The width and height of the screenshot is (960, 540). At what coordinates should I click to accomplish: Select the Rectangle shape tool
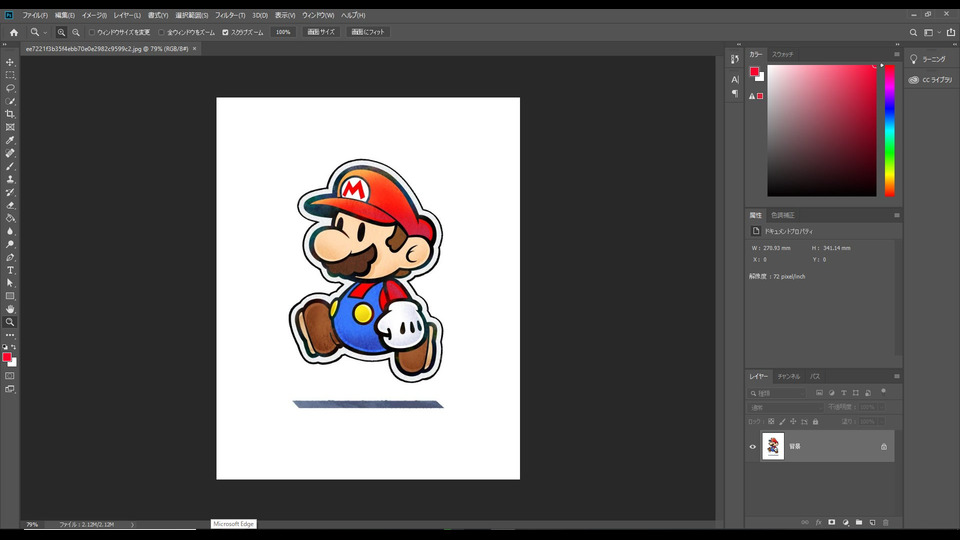(10, 296)
